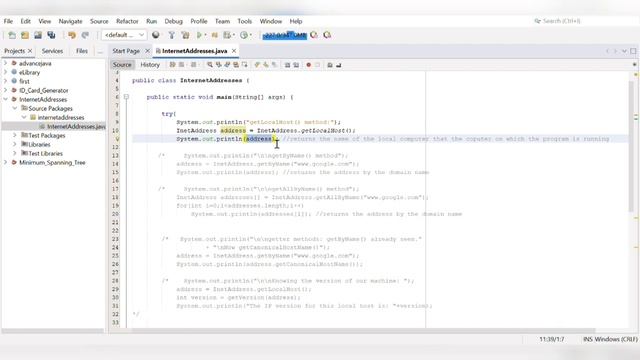
Task: Open the Navigate menu
Action: coord(70,21)
